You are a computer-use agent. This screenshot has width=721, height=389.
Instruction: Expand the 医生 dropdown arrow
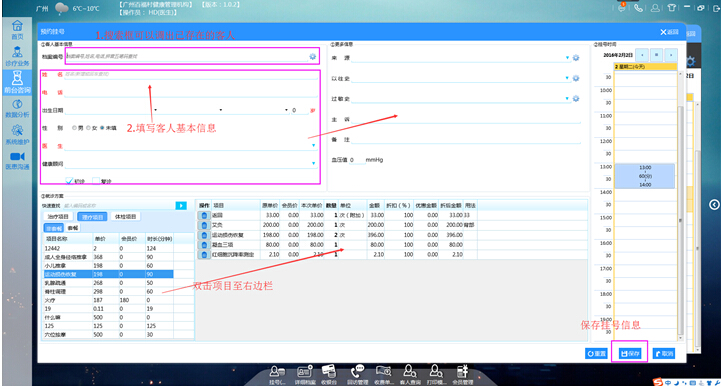314,145
